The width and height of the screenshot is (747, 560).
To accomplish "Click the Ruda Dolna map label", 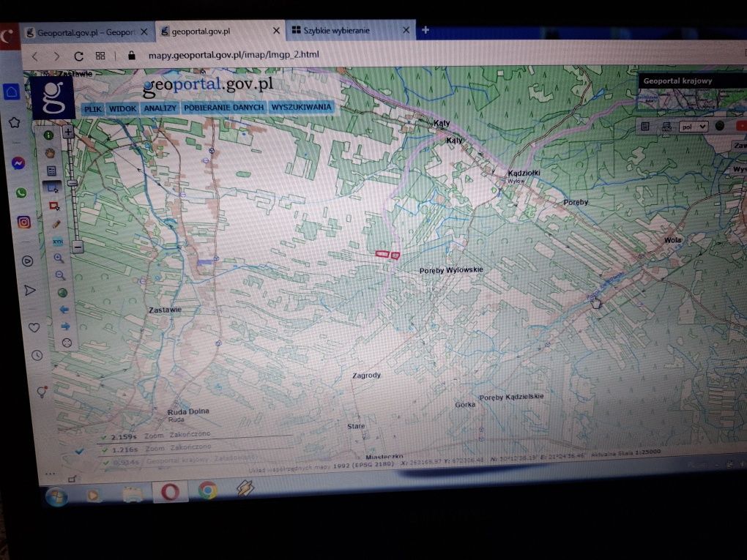I will 188,411.
